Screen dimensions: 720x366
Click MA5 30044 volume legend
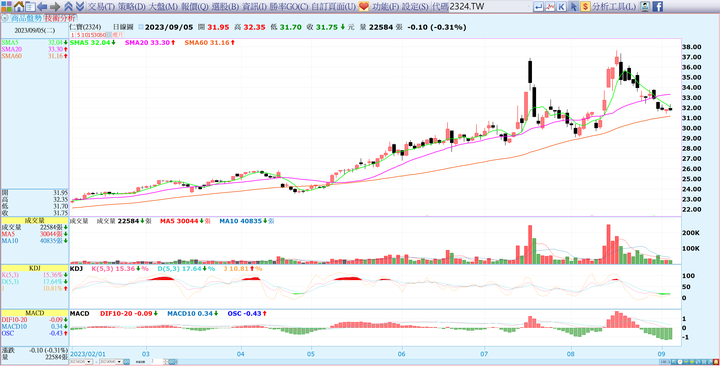pos(186,221)
